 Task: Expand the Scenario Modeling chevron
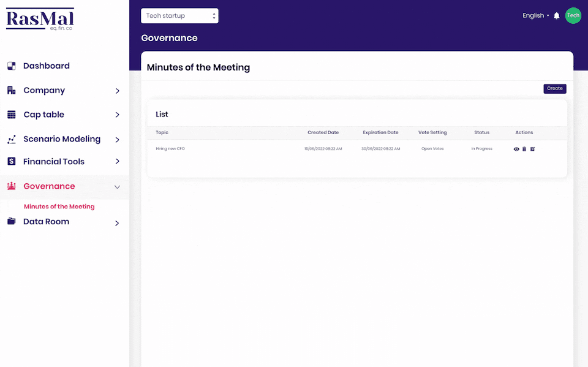pyautogui.click(x=118, y=140)
